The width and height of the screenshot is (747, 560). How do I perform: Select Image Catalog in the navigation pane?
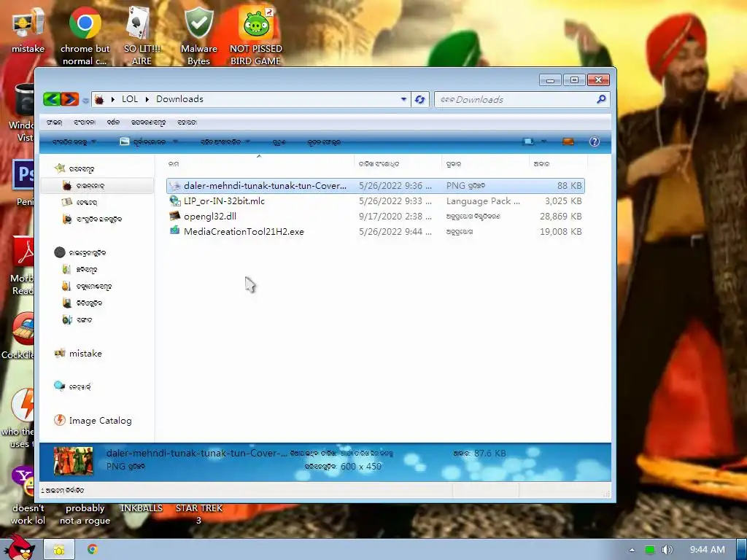[93, 421]
